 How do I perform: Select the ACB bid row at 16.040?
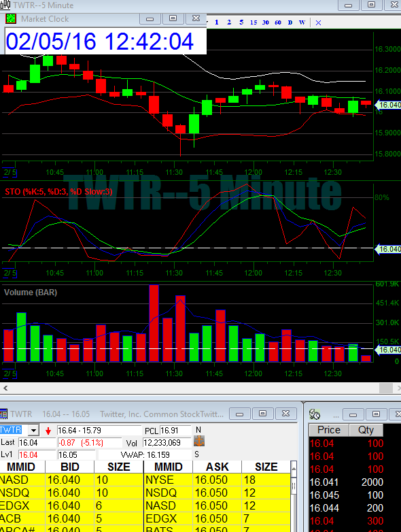71,518
